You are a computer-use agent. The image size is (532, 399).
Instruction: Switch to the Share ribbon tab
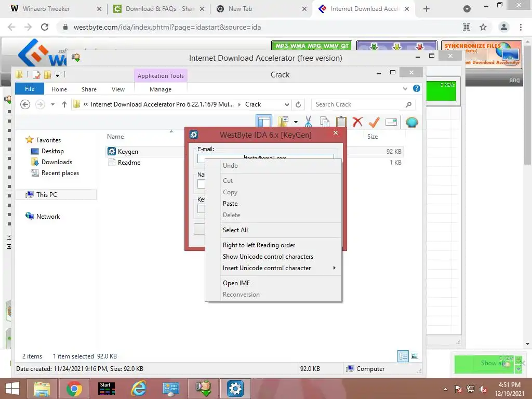[89, 89]
